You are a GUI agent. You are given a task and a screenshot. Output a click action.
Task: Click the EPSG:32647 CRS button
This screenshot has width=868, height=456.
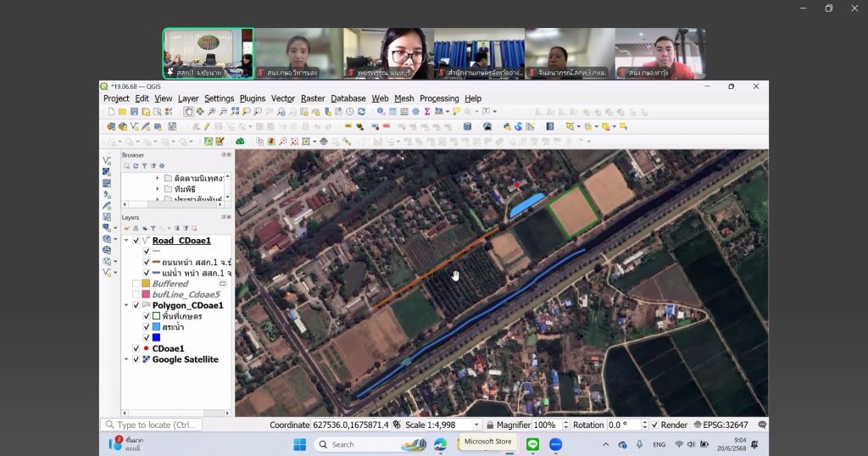pyautogui.click(x=721, y=425)
